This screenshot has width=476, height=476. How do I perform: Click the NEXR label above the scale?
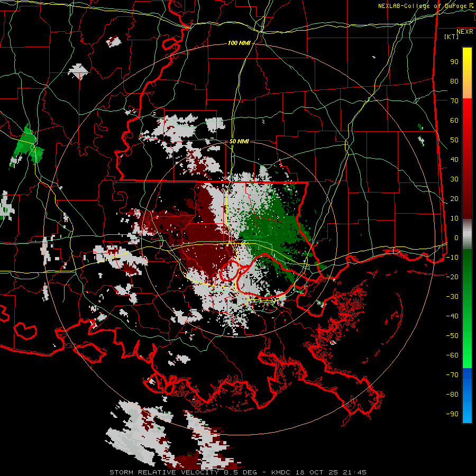[464, 32]
